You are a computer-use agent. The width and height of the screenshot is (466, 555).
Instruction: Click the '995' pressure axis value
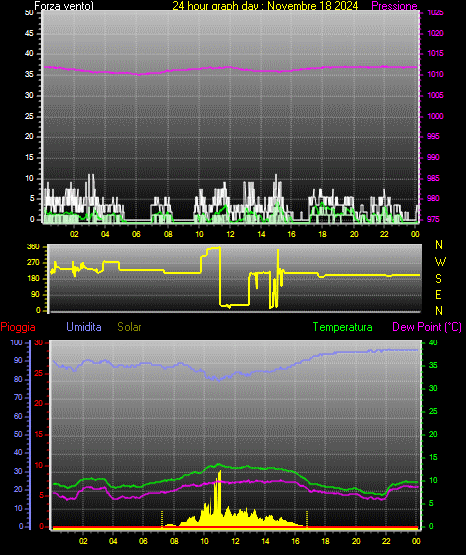tap(433, 136)
